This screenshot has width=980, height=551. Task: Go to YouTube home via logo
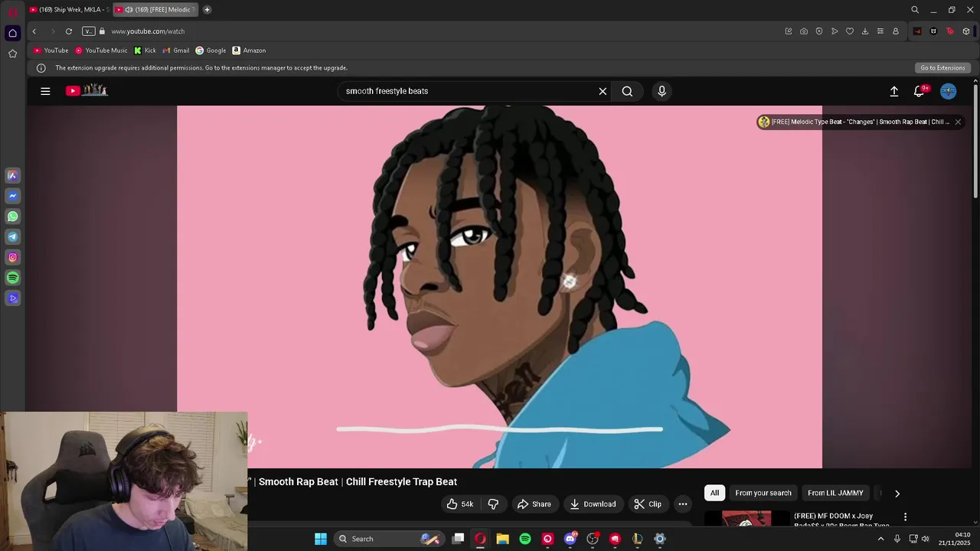point(87,91)
